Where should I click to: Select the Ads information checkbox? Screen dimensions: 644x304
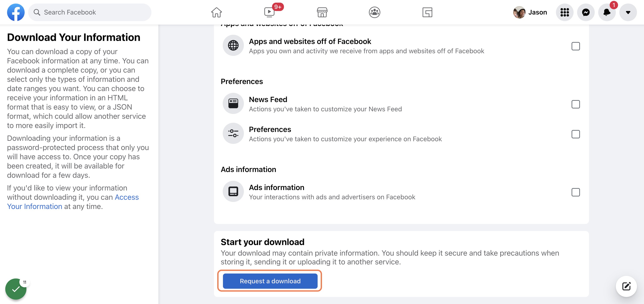[576, 192]
